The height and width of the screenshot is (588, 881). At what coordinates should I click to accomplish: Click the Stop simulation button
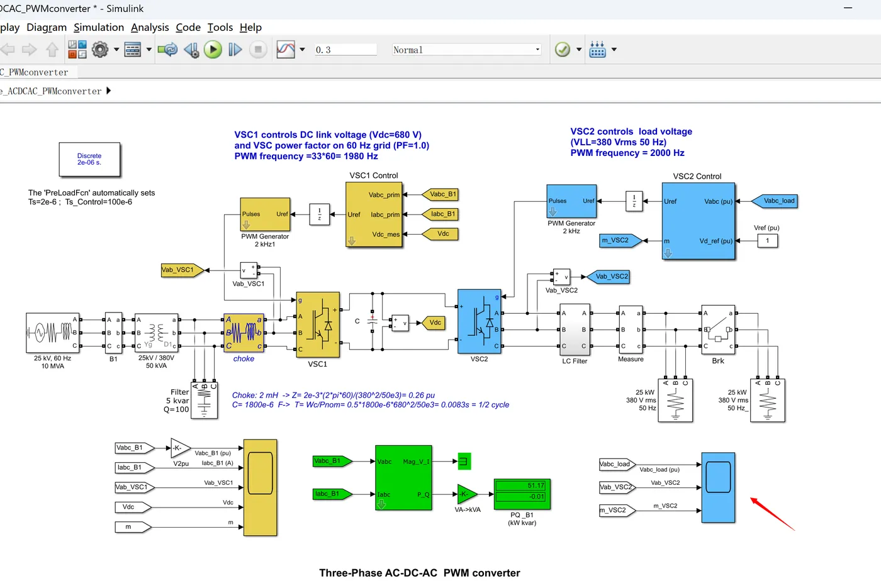257,50
